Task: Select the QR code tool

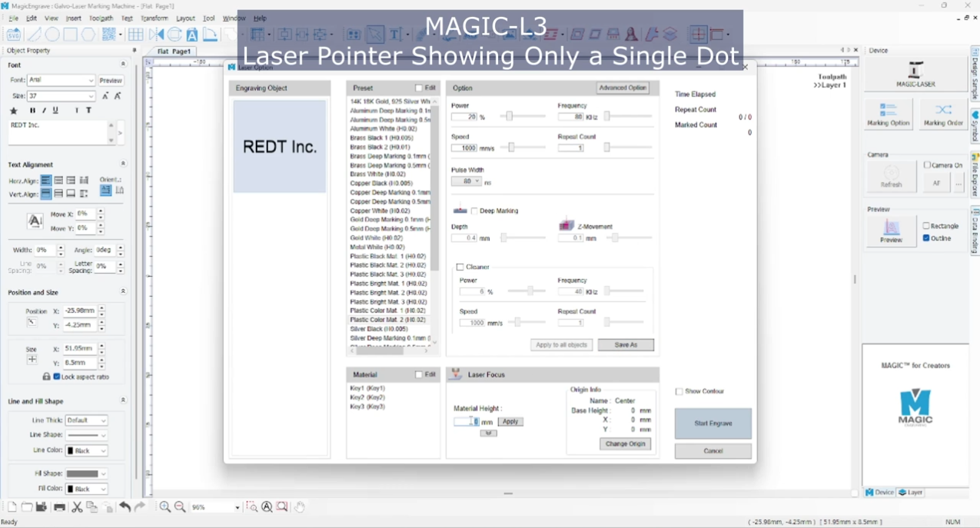Action: [x=109, y=35]
